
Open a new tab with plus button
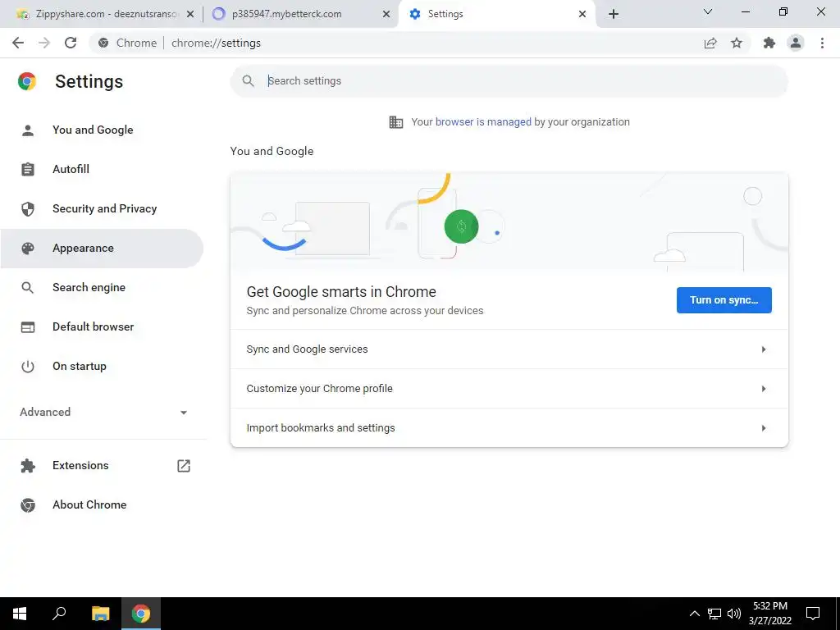pyautogui.click(x=614, y=14)
